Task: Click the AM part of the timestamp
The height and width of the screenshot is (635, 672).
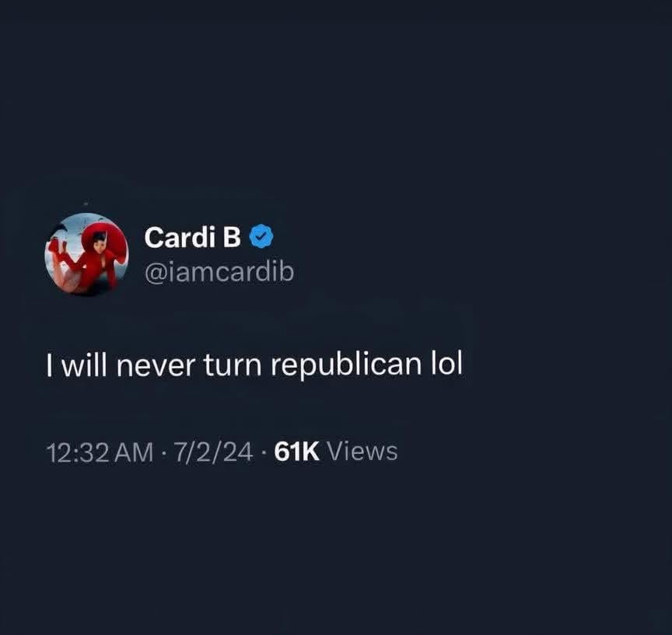Action: click(x=134, y=452)
